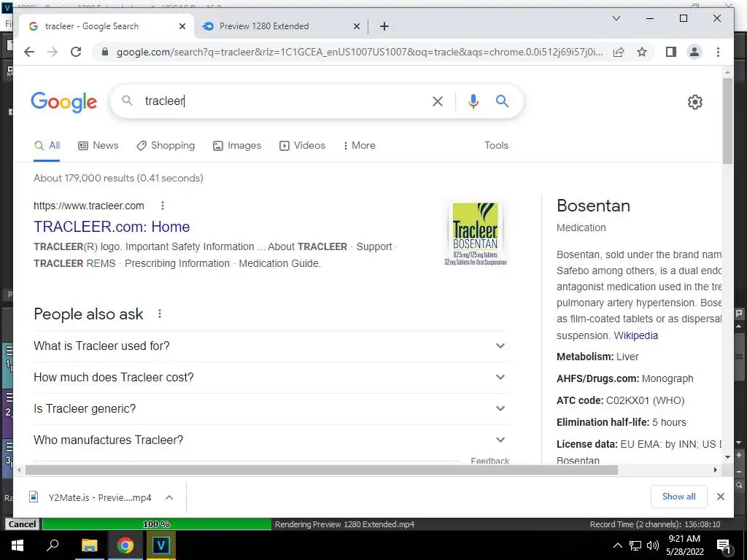Close the Preview 1280 Extended tab

[x=356, y=26]
